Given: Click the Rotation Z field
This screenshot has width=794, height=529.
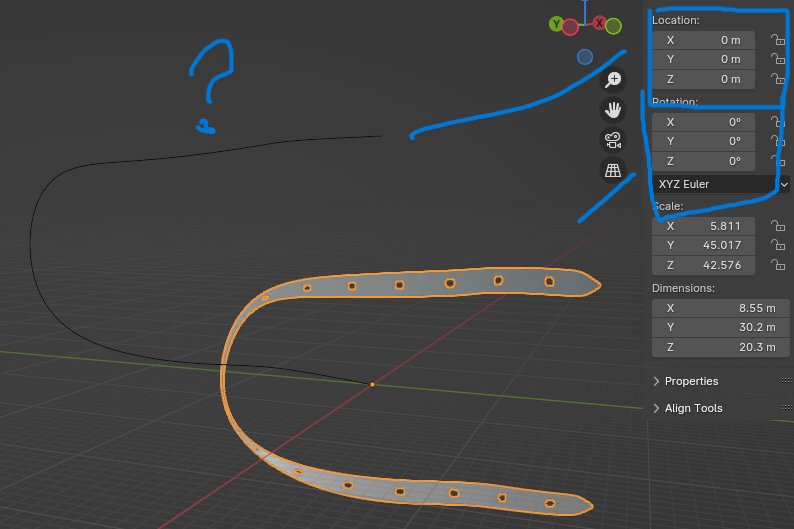Looking at the screenshot, I should [x=703, y=161].
